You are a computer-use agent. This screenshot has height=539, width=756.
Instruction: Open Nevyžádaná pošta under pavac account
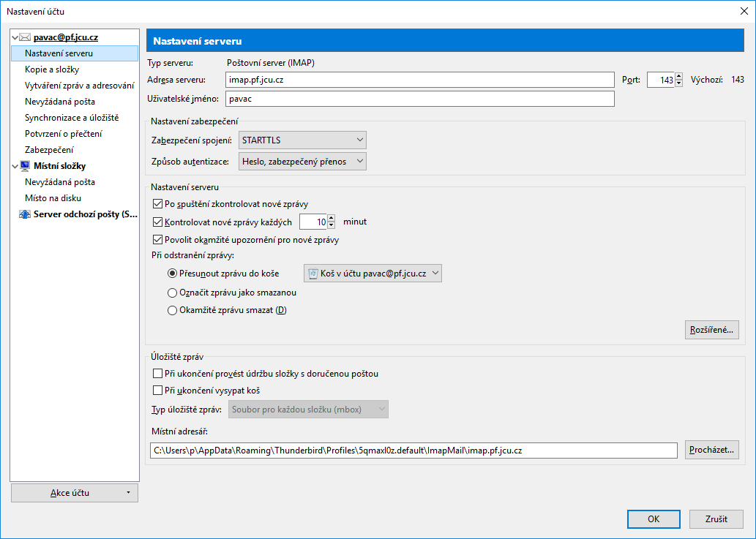60,102
